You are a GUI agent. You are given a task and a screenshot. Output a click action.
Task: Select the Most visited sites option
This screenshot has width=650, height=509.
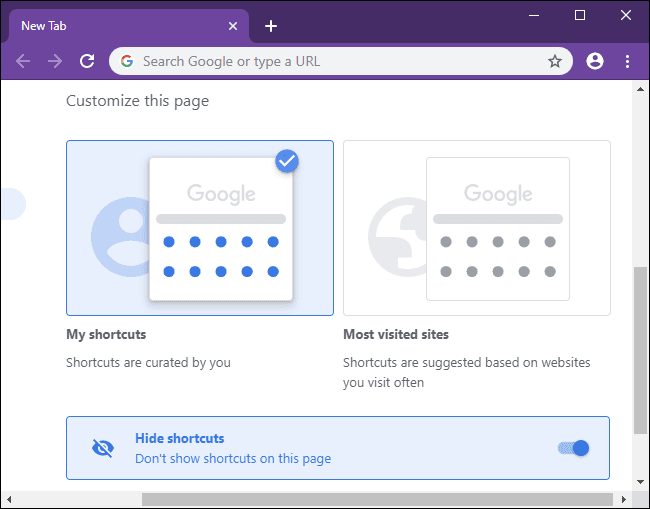(476, 228)
